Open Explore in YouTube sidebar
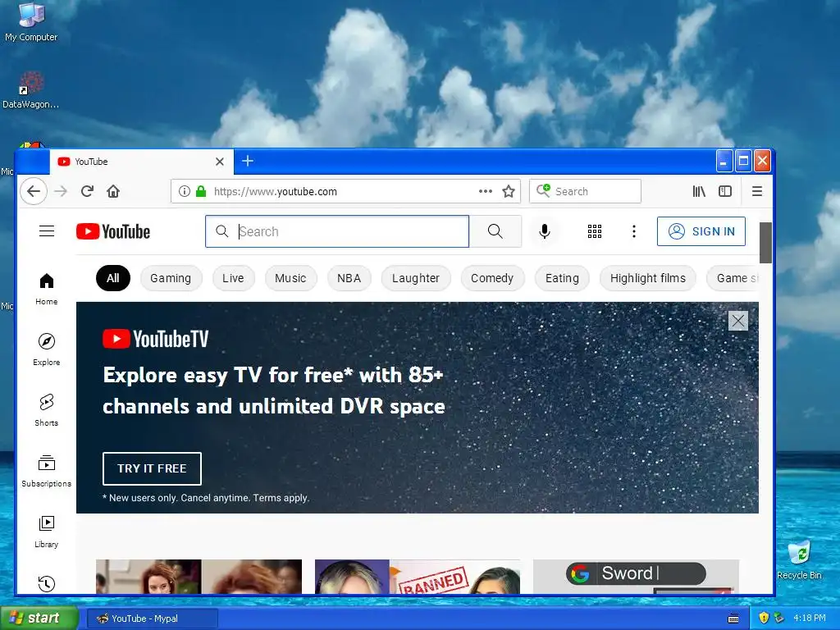This screenshot has height=630, width=840. point(47,349)
